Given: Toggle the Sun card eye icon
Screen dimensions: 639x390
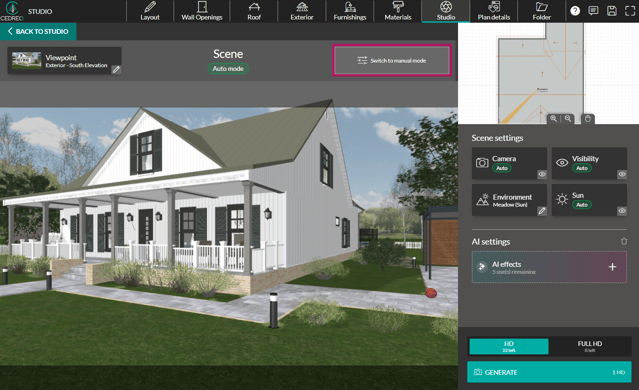Looking at the screenshot, I should 622,211.
